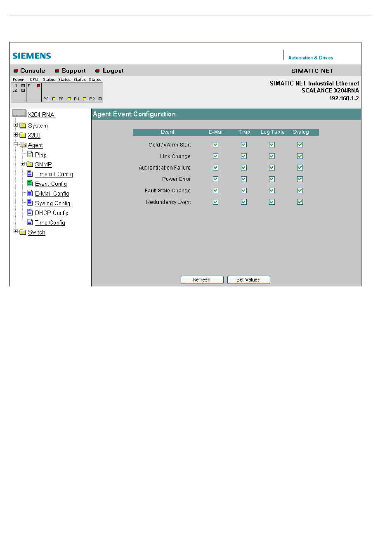Screen dimensions: 392x537
Task: Click the X200 folder icon
Action: point(23,135)
